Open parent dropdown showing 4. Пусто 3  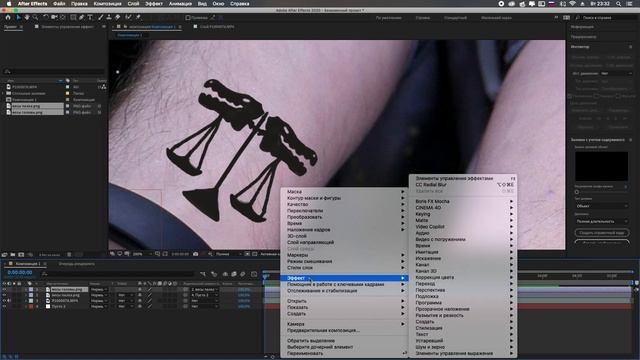(x=204, y=295)
